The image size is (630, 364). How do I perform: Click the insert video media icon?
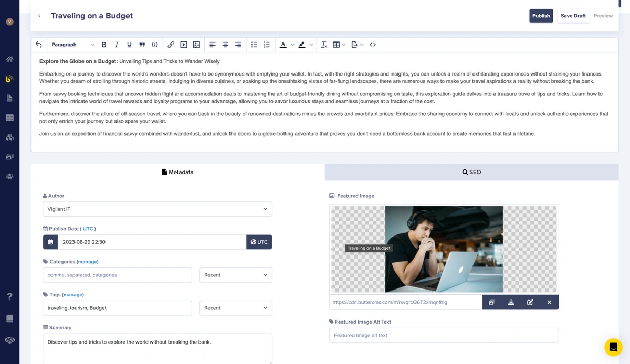click(184, 45)
